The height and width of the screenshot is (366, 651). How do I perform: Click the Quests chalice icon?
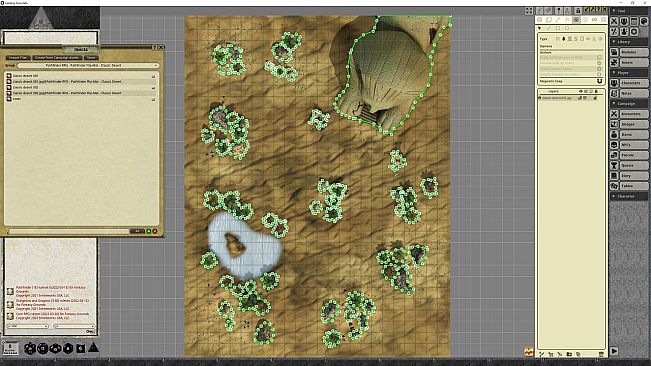coord(614,165)
